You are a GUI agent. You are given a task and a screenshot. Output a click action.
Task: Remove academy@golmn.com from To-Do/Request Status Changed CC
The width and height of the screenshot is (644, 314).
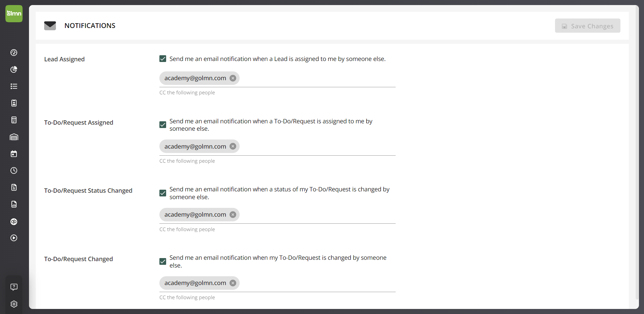(x=233, y=215)
